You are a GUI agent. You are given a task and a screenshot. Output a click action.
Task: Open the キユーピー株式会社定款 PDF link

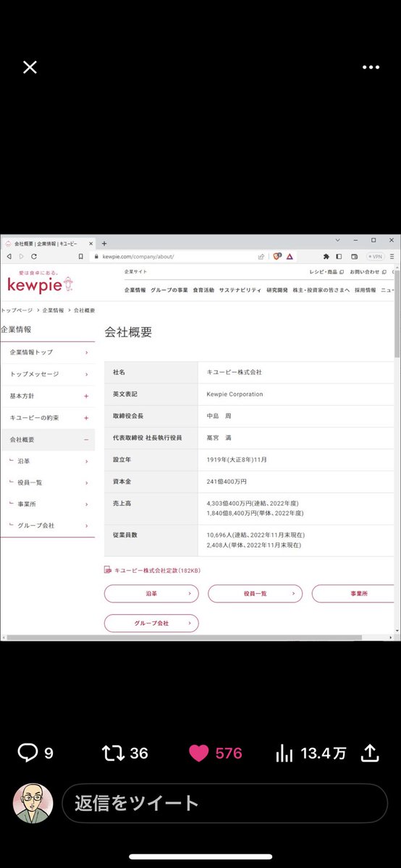tap(153, 570)
